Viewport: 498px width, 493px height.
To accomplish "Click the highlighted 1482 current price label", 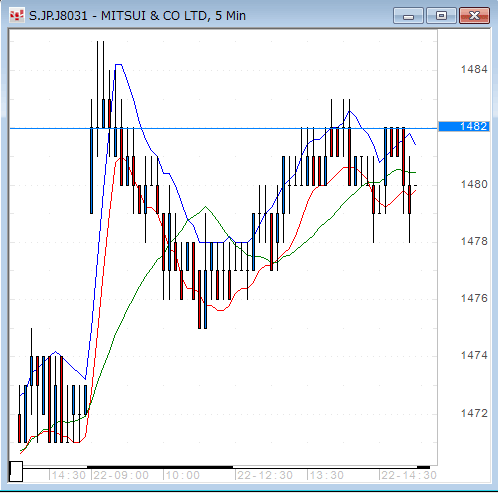I will [x=464, y=127].
